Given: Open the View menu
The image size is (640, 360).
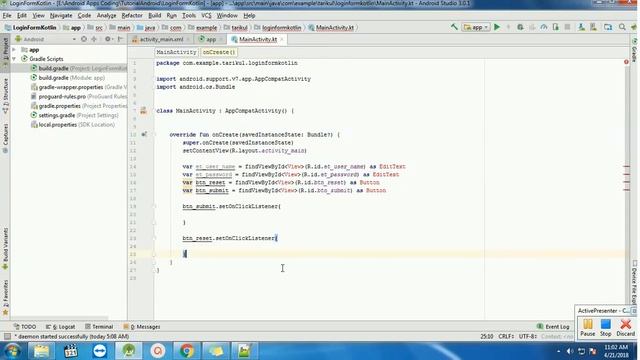Looking at the screenshot, I should [38, 16].
